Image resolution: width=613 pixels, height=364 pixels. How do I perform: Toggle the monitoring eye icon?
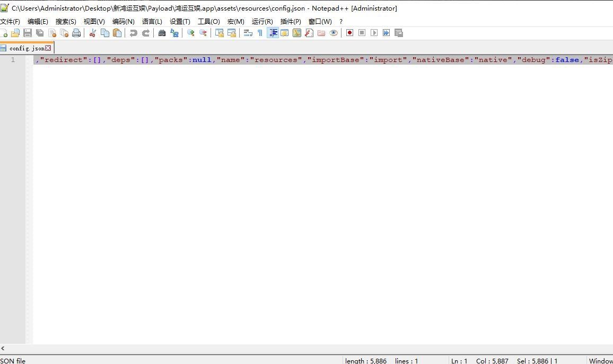[x=334, y=33]
